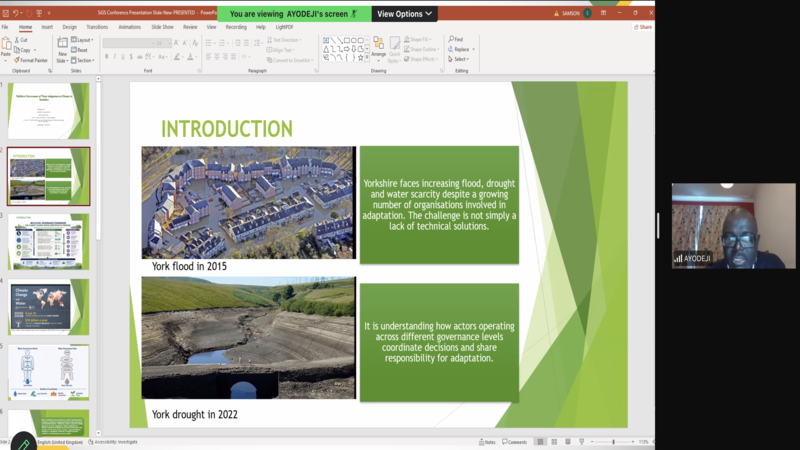Switch to the Insert ribbon tab
800x450 pixels.
click(47, 27)
